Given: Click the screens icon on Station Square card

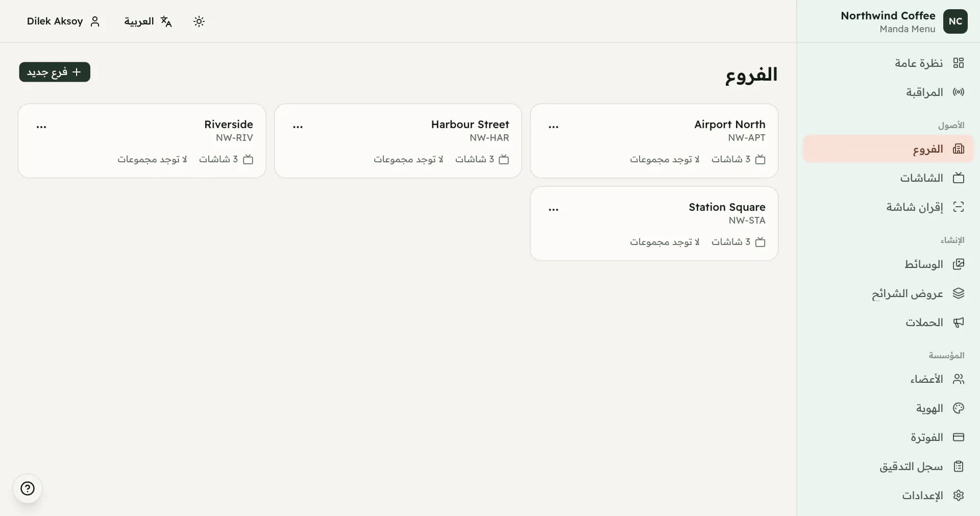Looking at the screenshot, I should pyautogui.click(x=760, y=242).
